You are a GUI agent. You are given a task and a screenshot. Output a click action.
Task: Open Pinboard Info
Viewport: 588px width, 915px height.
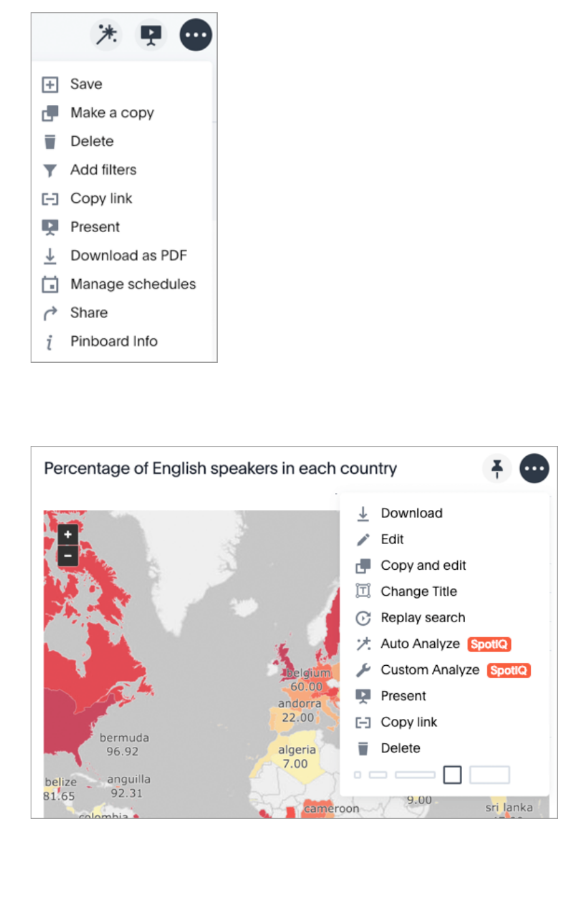click(x=114, y=342)
